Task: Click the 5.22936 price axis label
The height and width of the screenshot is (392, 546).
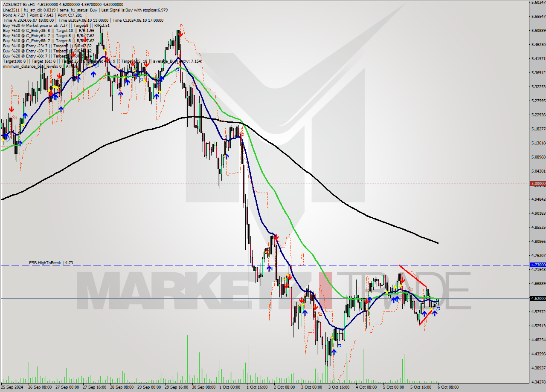Action: coord(538,115)
